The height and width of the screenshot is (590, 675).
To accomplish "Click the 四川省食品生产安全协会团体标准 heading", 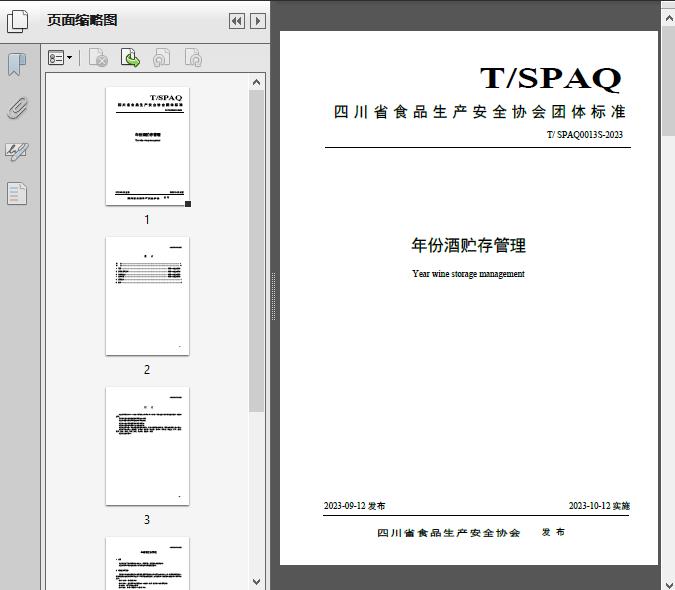I will 480,112.
